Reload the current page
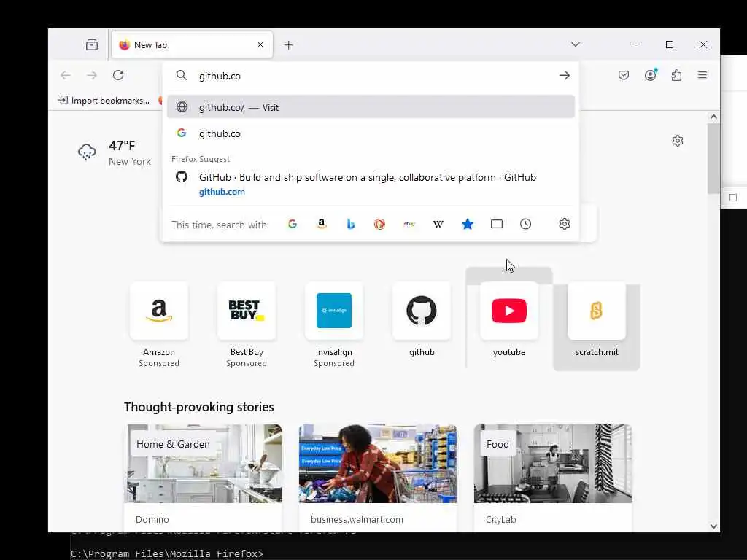747x560 pixels. tap(118, 75)
